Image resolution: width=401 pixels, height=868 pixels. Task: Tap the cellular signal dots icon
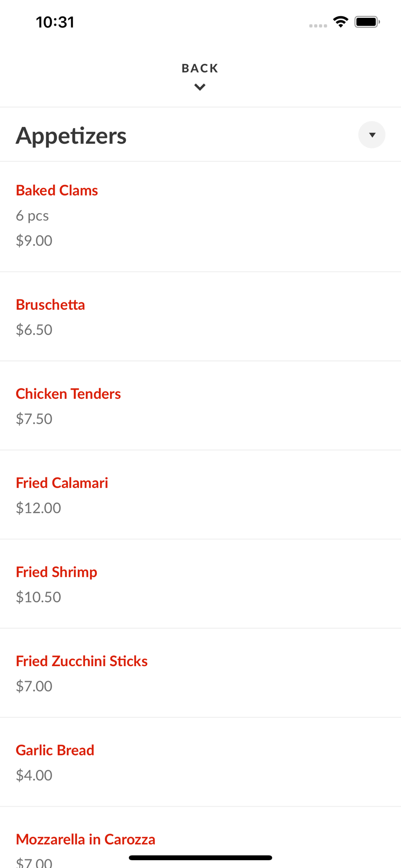[318, 26]
